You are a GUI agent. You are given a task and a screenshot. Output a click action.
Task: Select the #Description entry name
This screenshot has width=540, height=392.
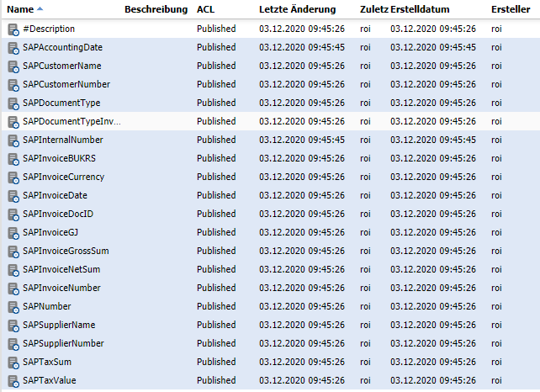(49, 29)
